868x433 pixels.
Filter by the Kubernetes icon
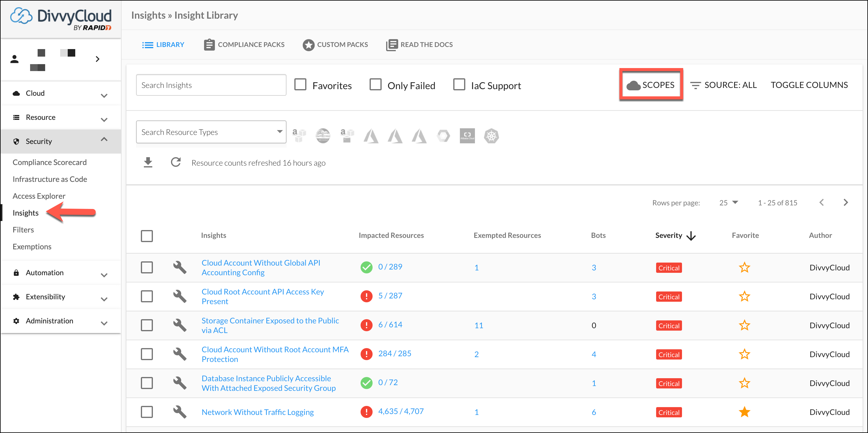point(491,136)
